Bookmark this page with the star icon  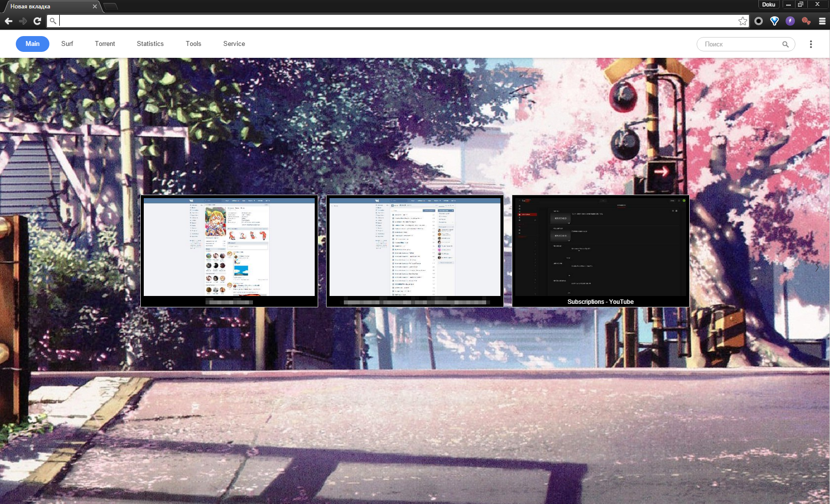(743, 21)
